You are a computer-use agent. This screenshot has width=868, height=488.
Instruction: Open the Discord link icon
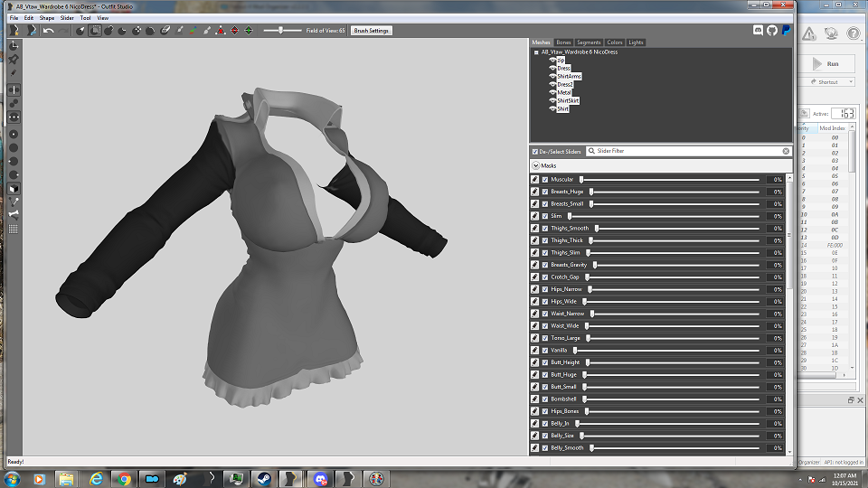[x=758, y=31]
